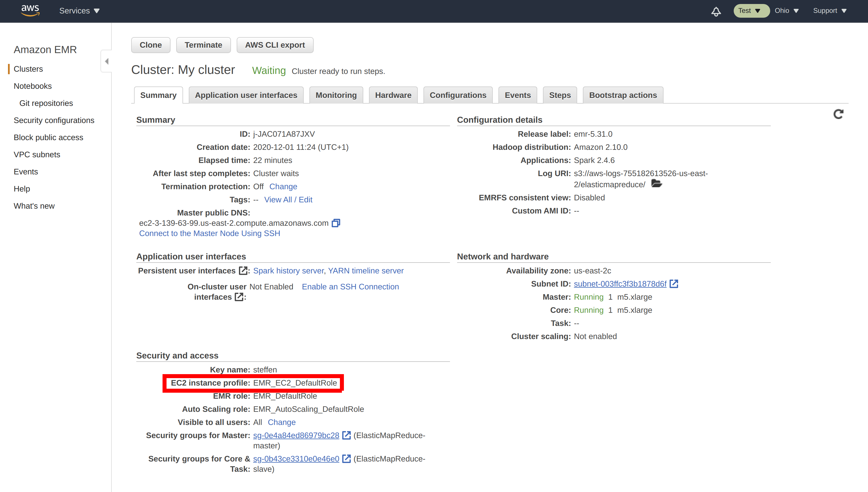868x492 pixels.
Task: Change the termination protection setting
Action: coord(283,186)
